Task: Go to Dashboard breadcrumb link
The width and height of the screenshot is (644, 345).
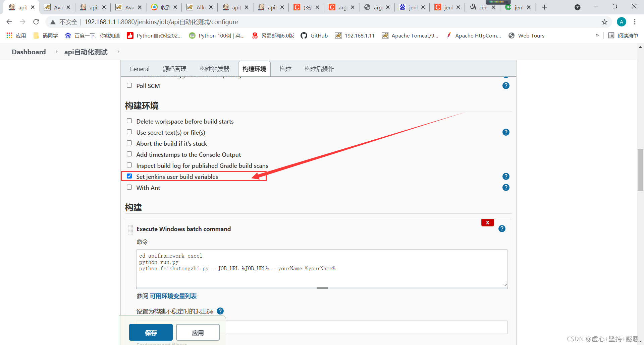Action: (29, 52)
